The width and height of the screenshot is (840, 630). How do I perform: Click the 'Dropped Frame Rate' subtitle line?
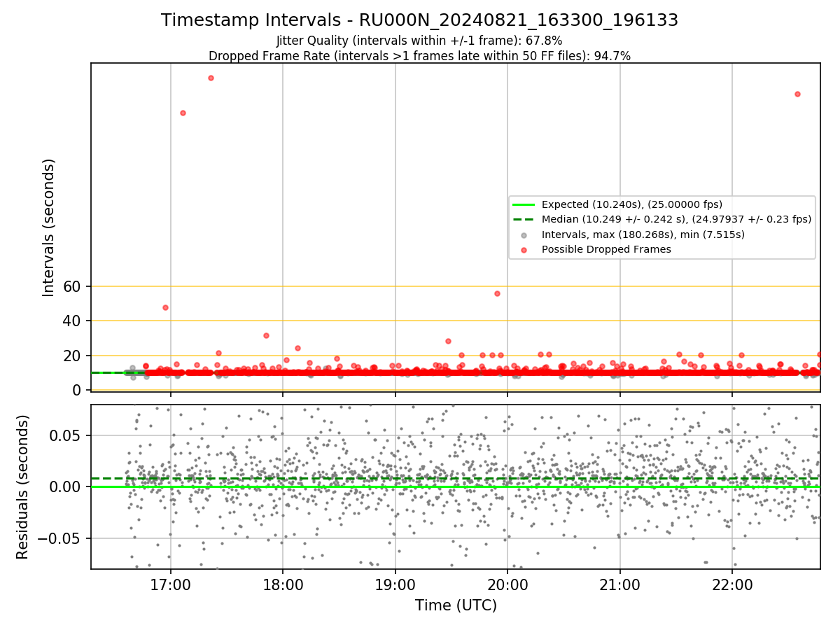[419, 56]
